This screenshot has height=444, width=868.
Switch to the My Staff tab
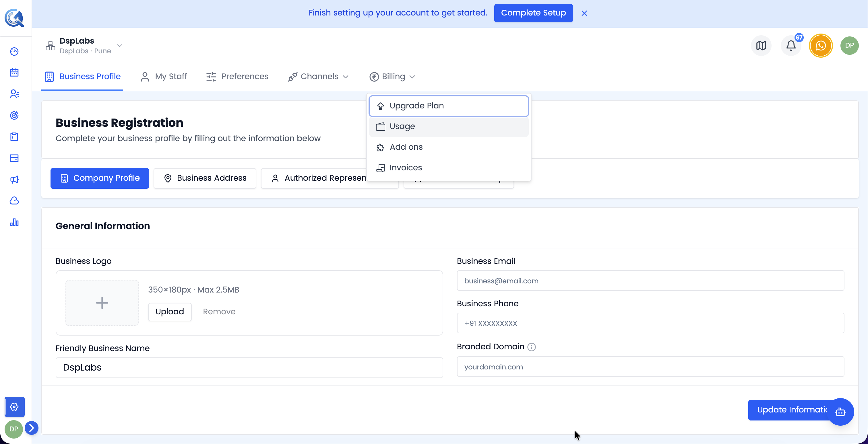pyautogui.click(x=164, y=76)
